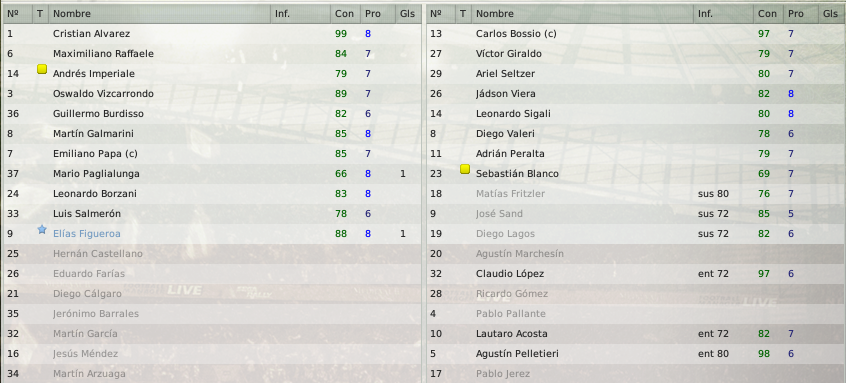846x383 pixels.
Task: Open player Elías Figueroa's profile link
Action: point(87,234)
